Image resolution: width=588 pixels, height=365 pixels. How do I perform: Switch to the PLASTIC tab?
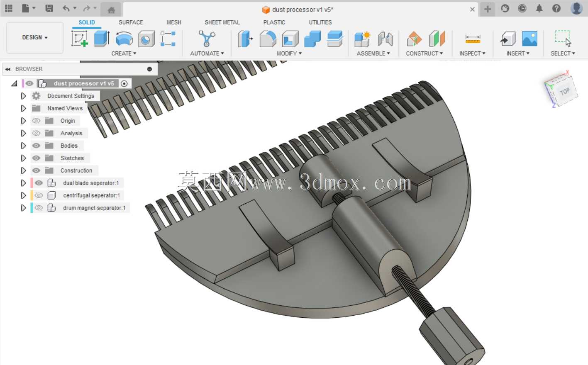click(274, 22)
